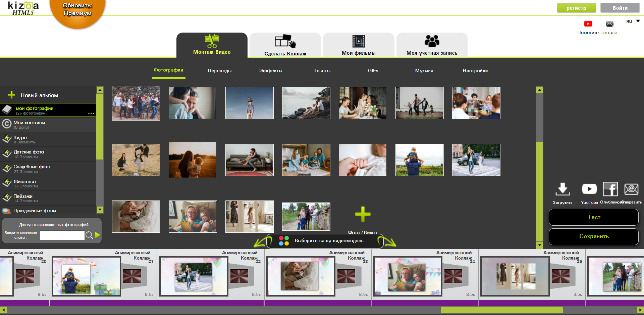Open the RU language dropdown

tap(633, 21)
